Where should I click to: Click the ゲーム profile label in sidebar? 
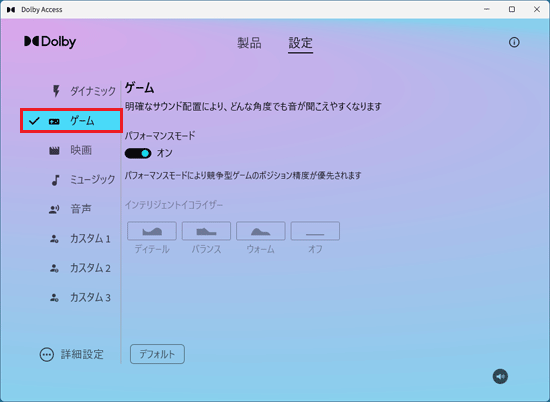tap(82, 121)
